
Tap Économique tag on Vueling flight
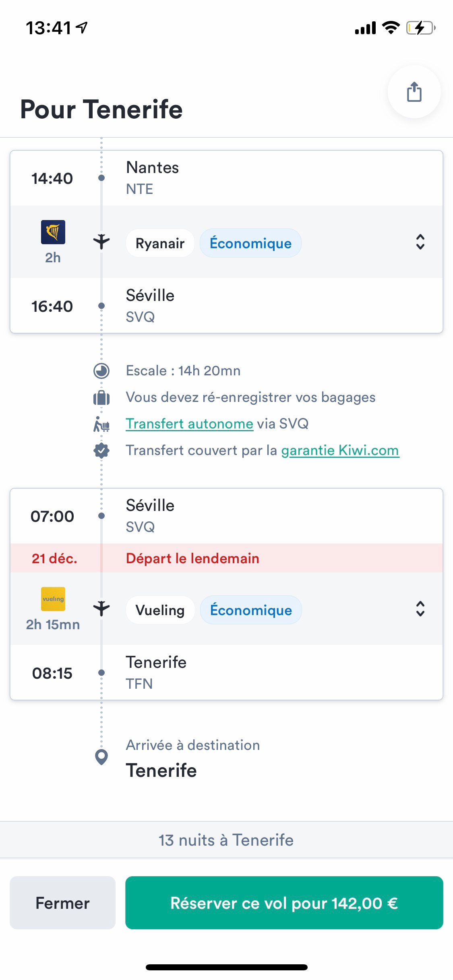click(x=251, y=610)
